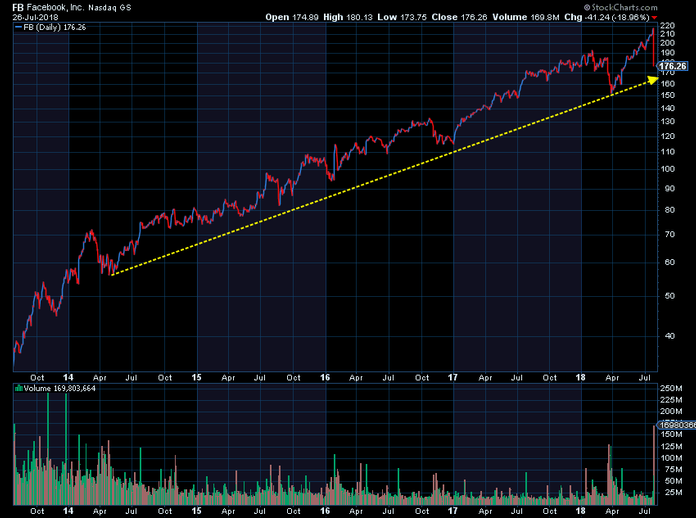Click the 200 price axis label

[668, 43]
